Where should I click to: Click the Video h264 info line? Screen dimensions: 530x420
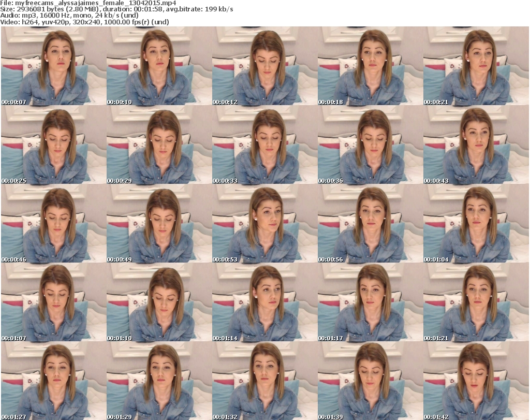tap(85, 22)
